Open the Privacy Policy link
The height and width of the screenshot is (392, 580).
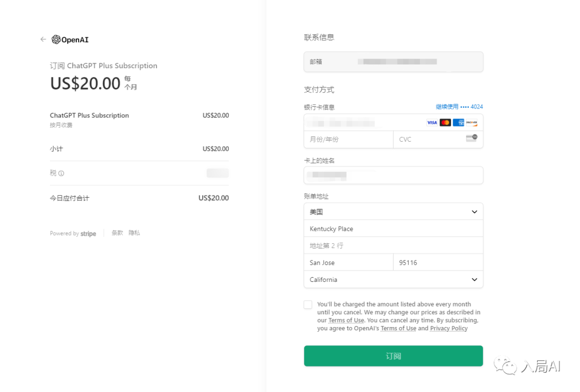448,329
